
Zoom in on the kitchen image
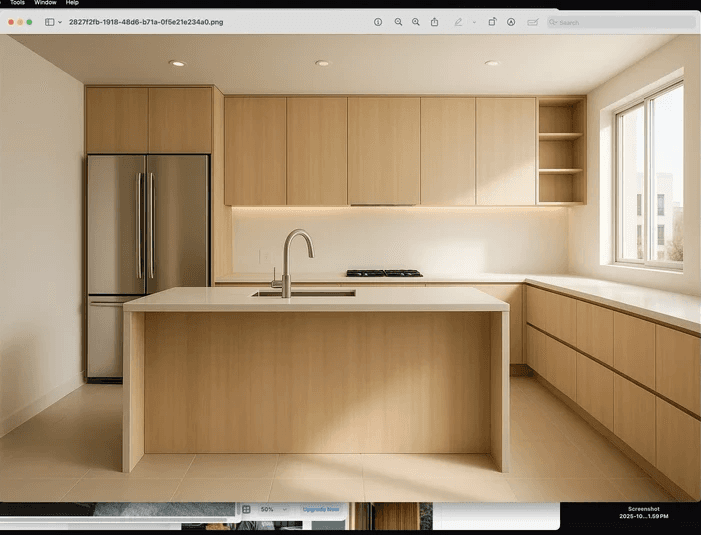(416, 22)
